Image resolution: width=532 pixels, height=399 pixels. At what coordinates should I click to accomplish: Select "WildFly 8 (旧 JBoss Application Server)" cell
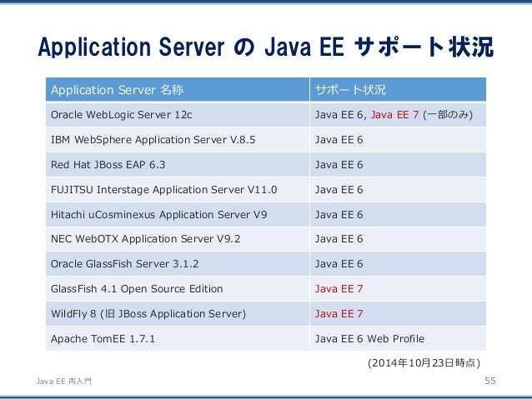pos(178,314)
